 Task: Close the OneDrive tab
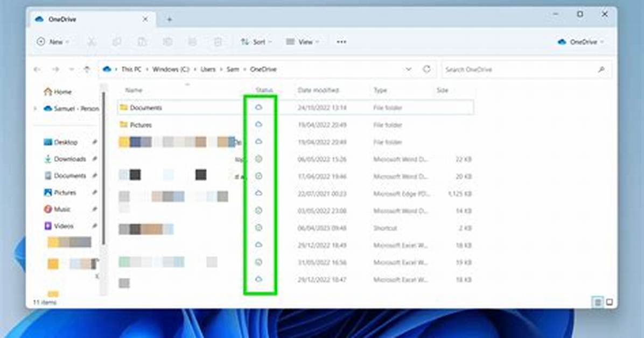pyautogui.click(x=145, y=19)
